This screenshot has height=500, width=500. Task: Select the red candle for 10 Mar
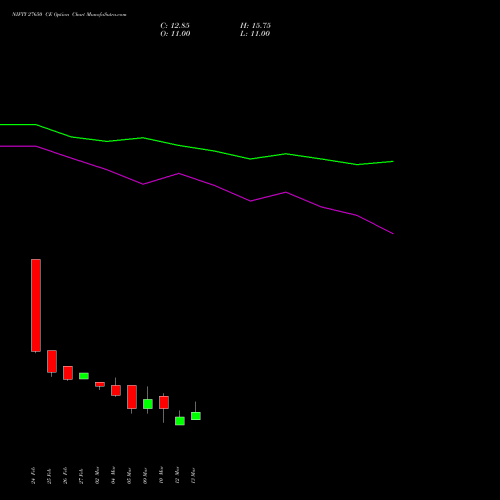coord(164,402)
